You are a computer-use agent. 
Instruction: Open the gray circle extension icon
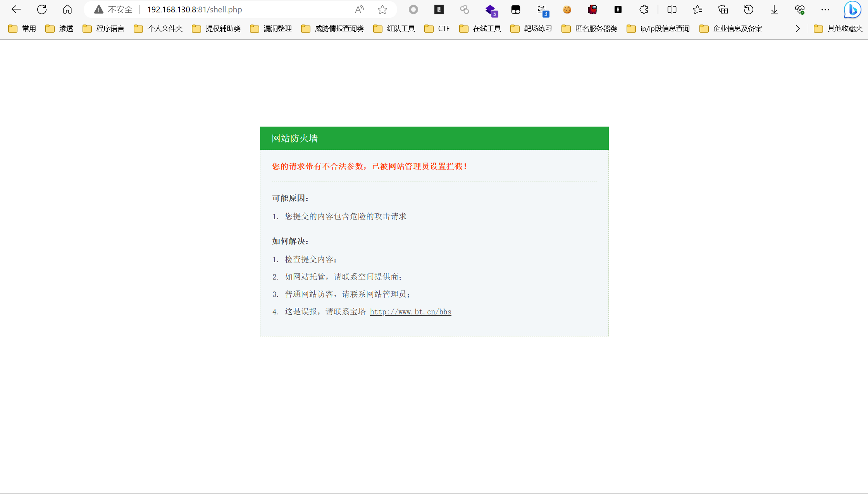coord(413,9)
